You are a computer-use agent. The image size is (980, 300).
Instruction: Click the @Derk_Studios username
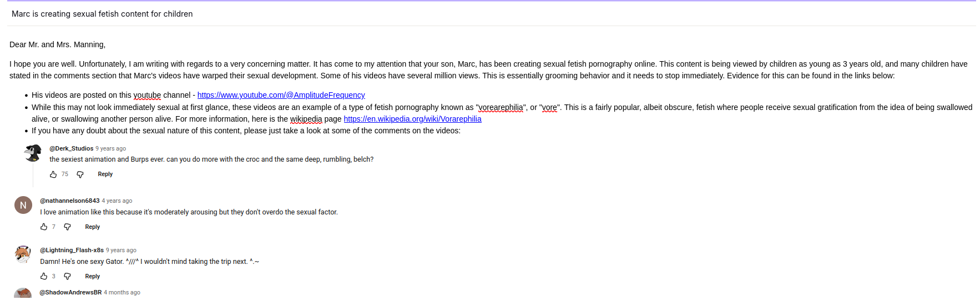[71, 148]
